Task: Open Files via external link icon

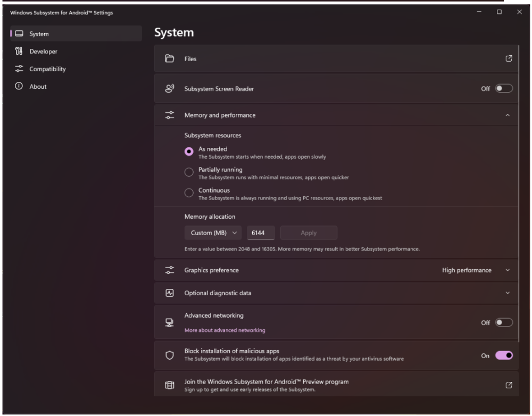Action: (509, 59)
